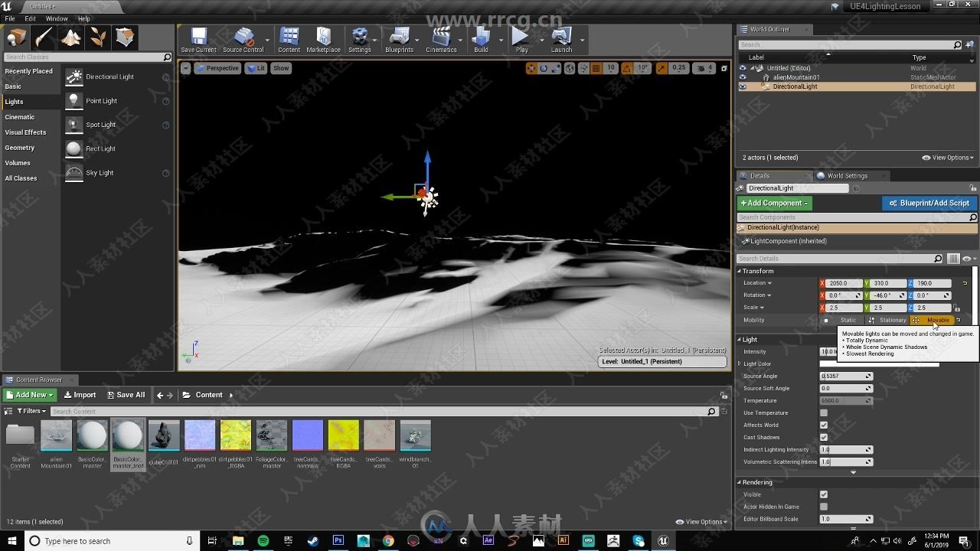Screen dimensions: 980x551
Task: Open the viewport options dropdown arrow
Action: pos(186,68)
